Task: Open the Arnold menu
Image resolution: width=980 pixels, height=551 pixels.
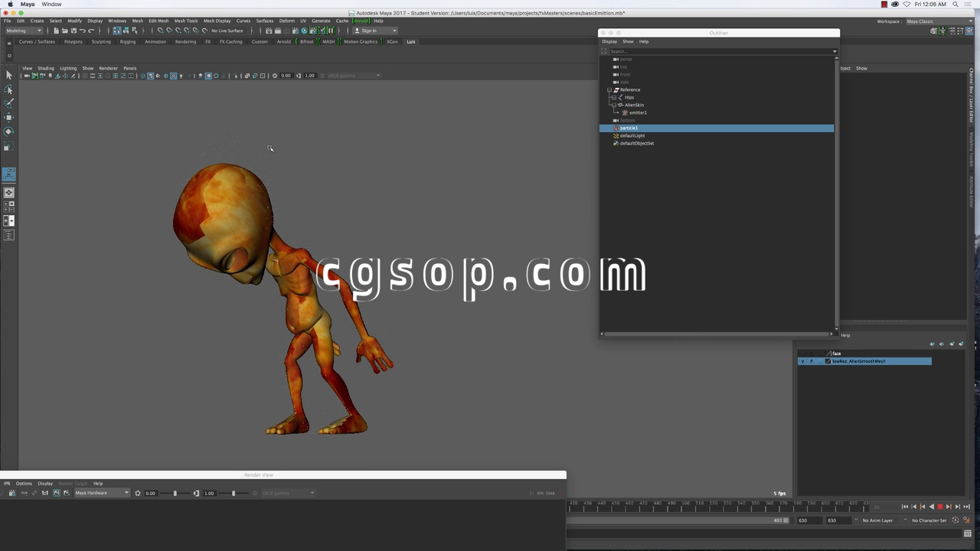Action: point(361,21)
